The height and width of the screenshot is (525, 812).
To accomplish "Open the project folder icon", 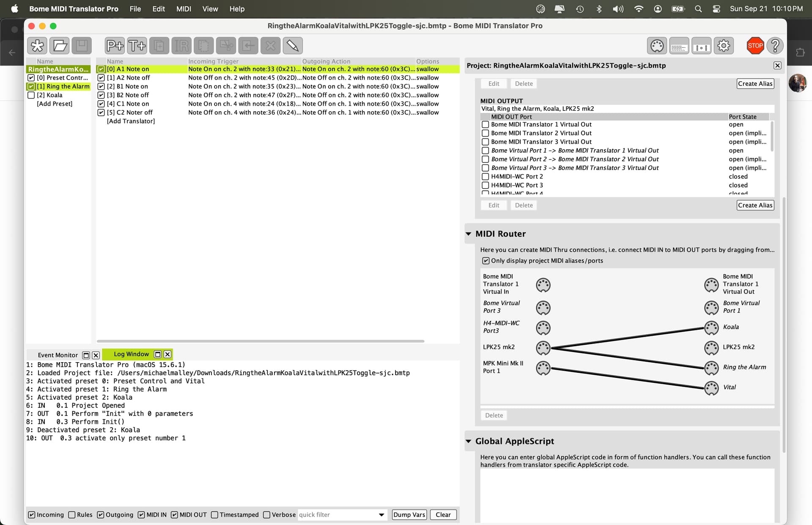I will (x=60, y=46).
